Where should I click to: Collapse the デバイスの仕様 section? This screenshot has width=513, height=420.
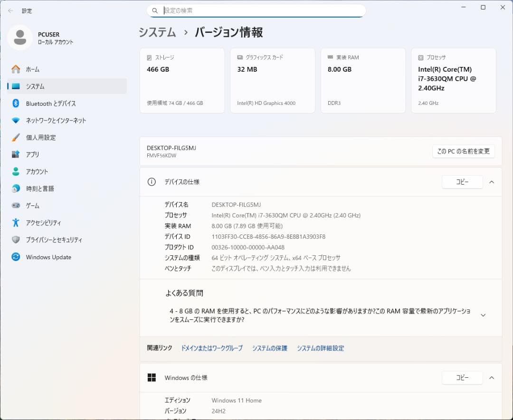492,182
